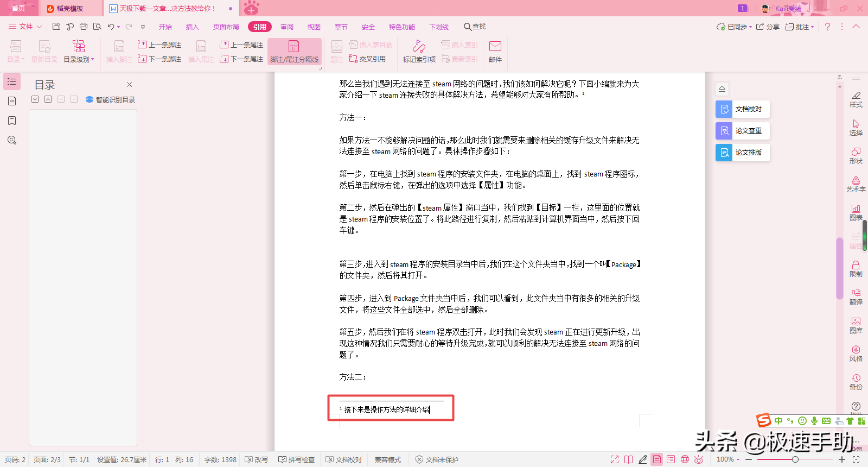Collapse the right floating tools panel
Viewport: 868px width, 467px height.
[722, 89]
